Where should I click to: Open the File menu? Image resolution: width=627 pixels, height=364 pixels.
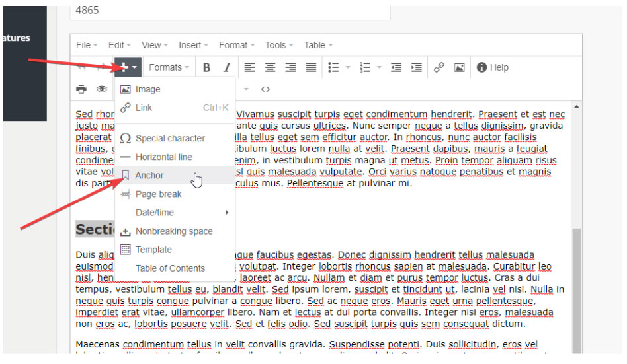point(87,45)
